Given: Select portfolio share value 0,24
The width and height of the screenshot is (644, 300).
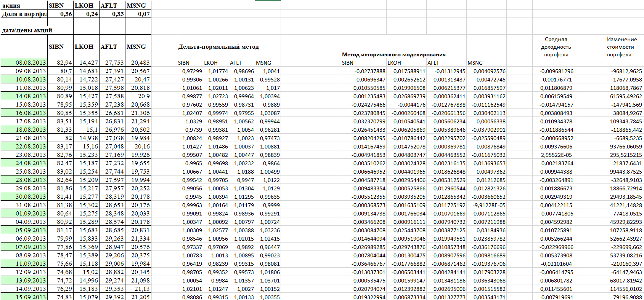Looking at the screenshot, I should coord(87,14).
